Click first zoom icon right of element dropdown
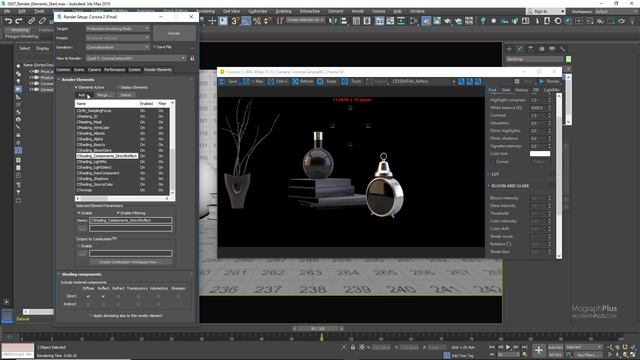Image resolution: width=640 pixels, height=360 pixels. (x=461, y=82)
